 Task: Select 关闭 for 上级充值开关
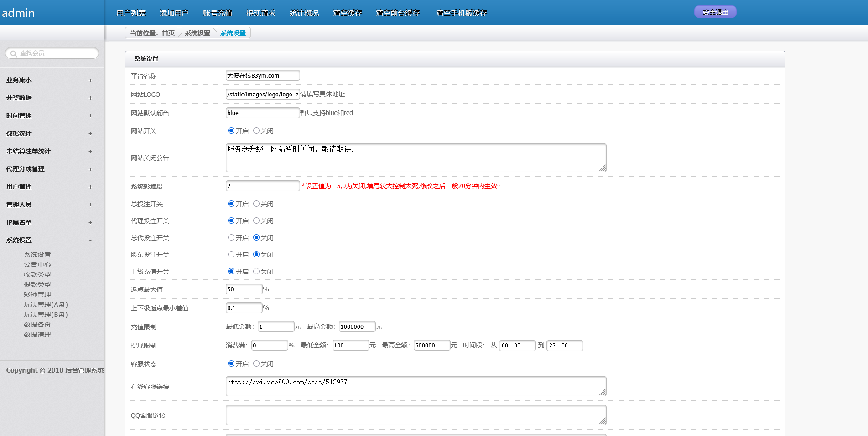256,271
